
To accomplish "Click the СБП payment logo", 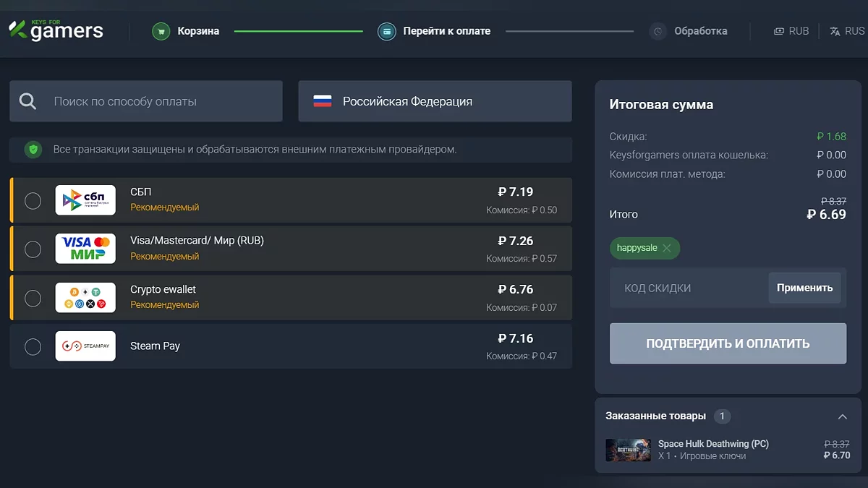I will point(85,200).
